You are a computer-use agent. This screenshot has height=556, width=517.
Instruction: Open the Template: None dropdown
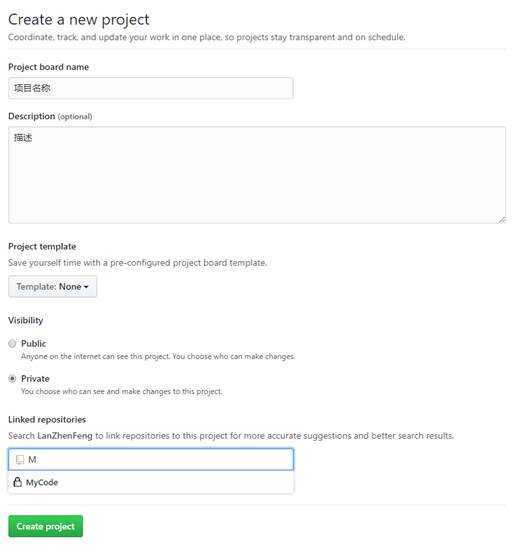click(x=52, y=287)
